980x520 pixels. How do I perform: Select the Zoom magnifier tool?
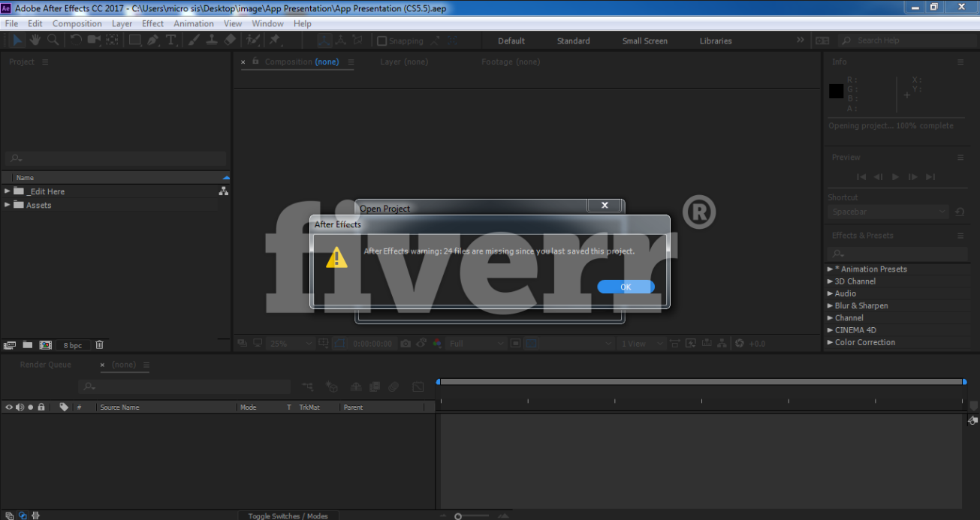[53, 41]
